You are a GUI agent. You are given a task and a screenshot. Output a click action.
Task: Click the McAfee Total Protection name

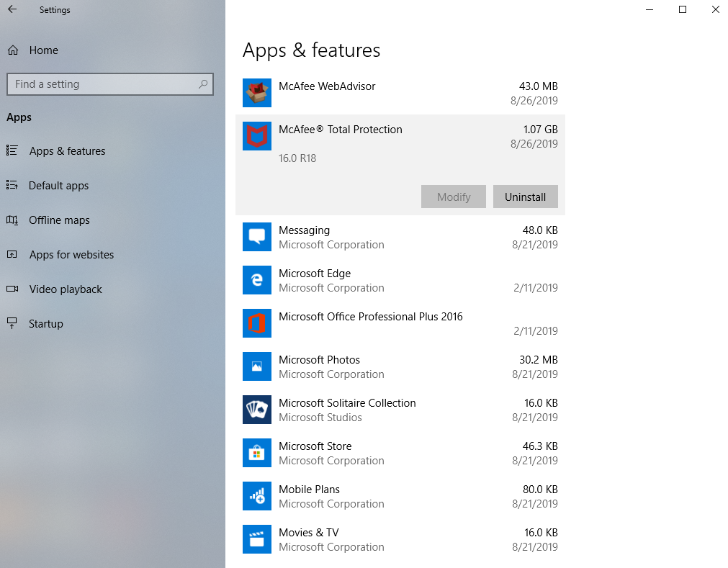coord(341,130)
